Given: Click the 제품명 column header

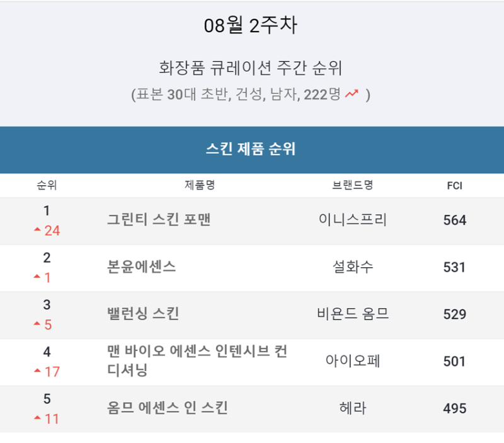Looking at the screenshot, I should click(200, 185).
